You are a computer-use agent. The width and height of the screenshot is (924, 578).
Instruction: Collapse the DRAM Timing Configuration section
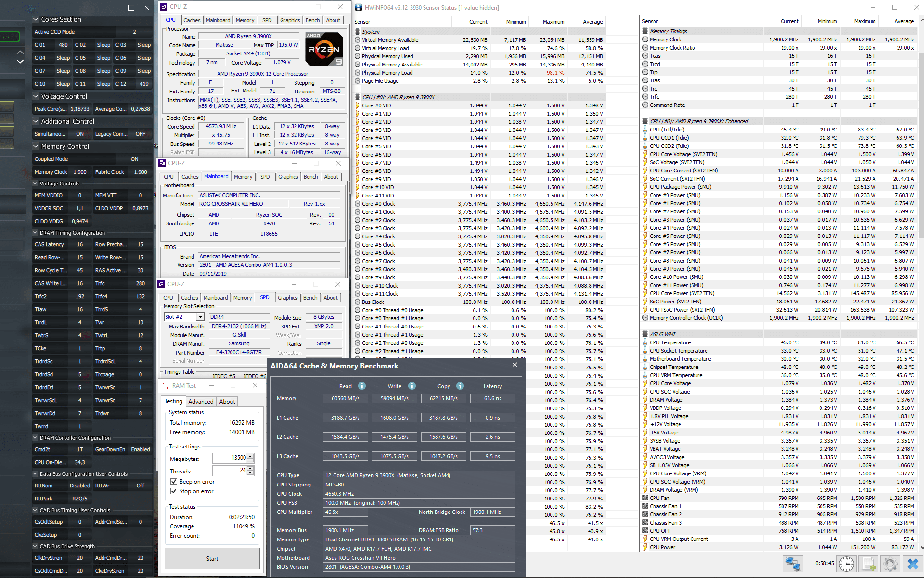pos(35,233)
